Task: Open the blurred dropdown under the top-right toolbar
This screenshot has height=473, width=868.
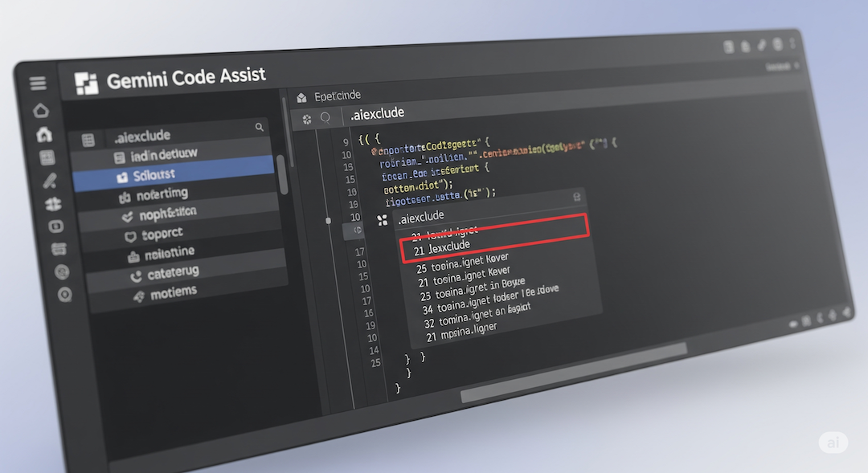Action: click(782, 67)
